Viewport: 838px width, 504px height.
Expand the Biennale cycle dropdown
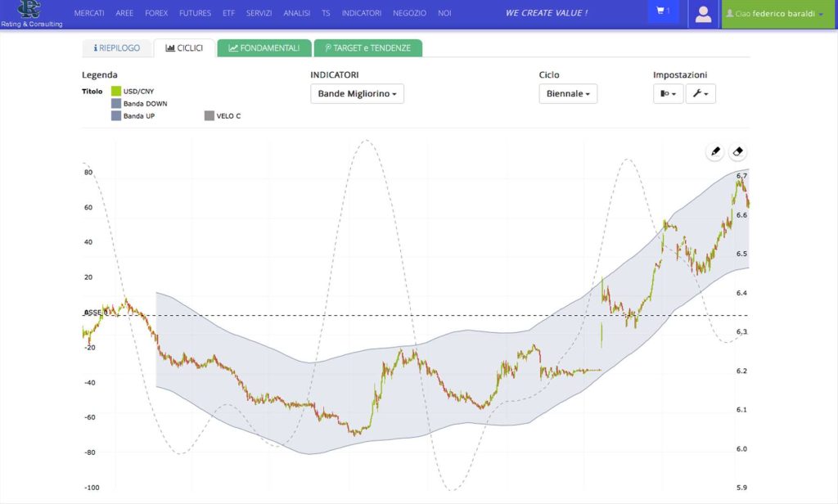tap(568, 93)
